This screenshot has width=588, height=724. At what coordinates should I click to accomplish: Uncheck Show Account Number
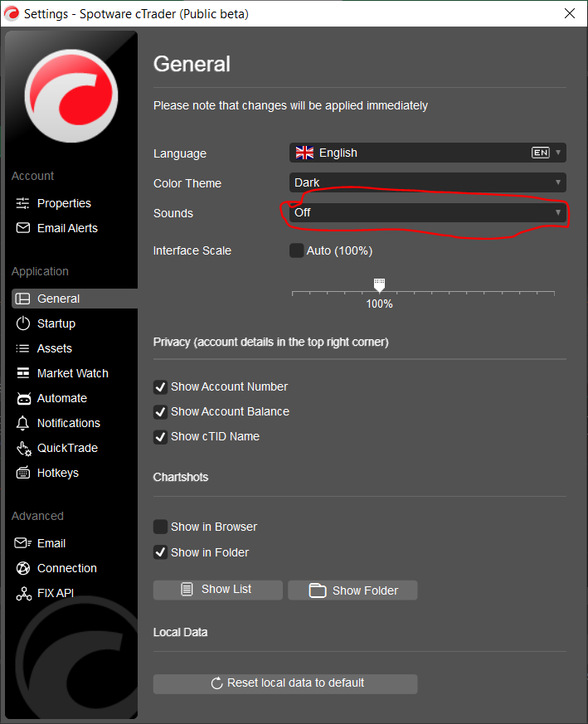pos(160,387)
